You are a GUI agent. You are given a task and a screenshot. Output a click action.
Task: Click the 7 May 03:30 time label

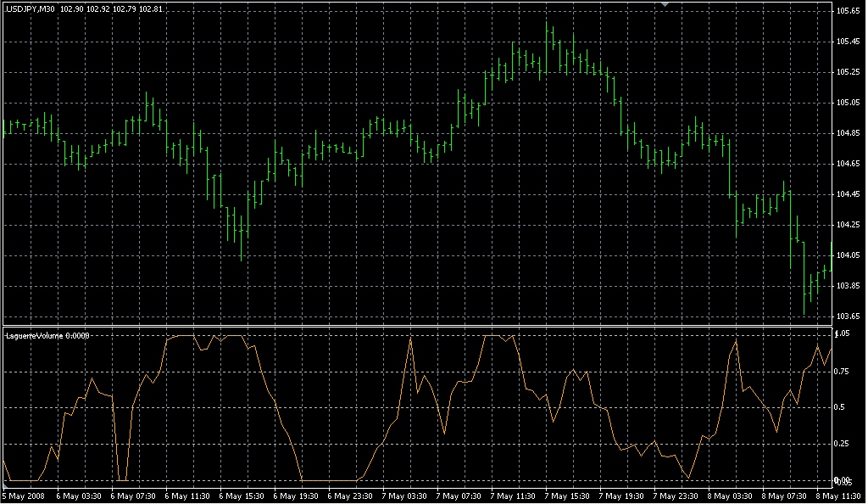point(406,496)
